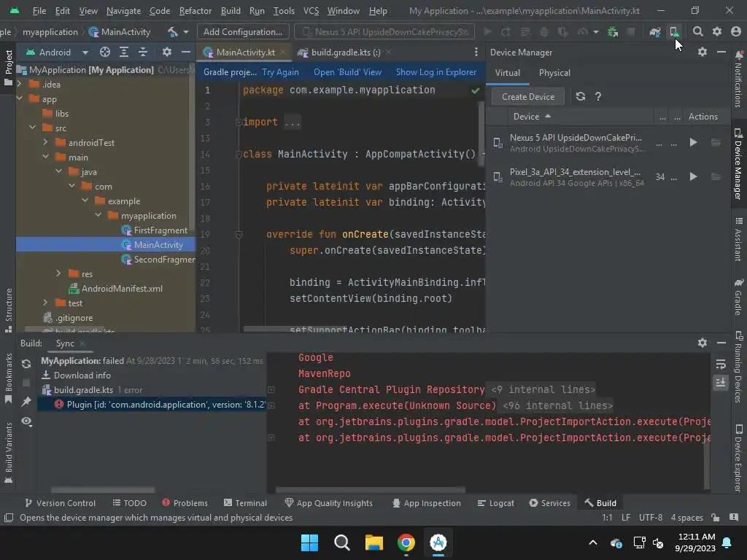The image size is (747, 560).
Task: Open Chrome from Windows taskbar
Action: coord(406,542)
